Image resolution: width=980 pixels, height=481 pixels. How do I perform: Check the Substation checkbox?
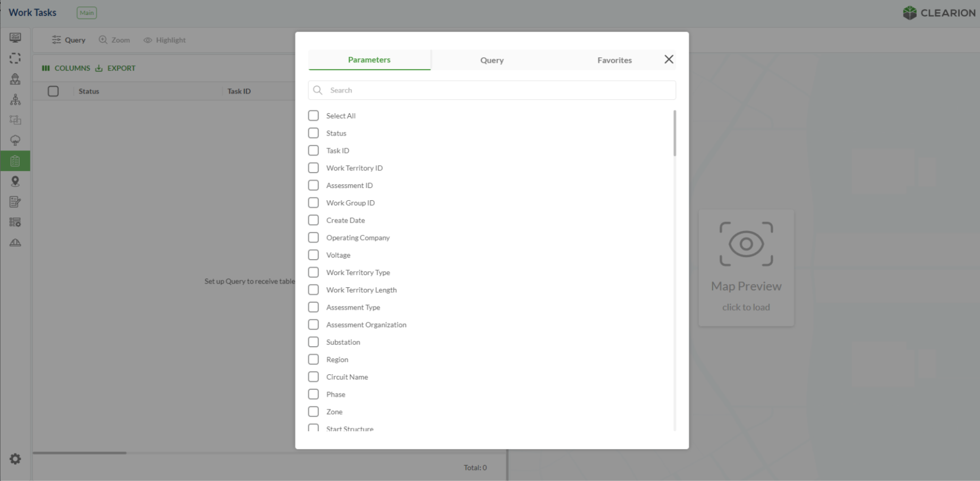point(314,342)
